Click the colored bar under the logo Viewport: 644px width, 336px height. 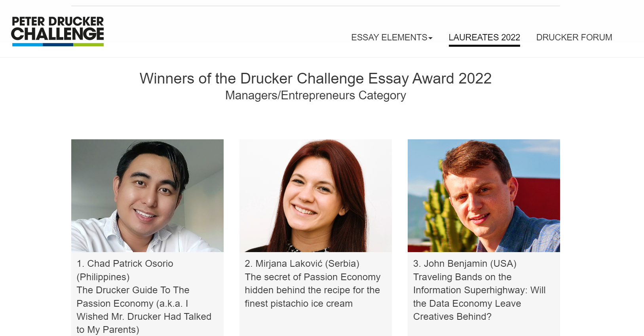click(58, 45)
